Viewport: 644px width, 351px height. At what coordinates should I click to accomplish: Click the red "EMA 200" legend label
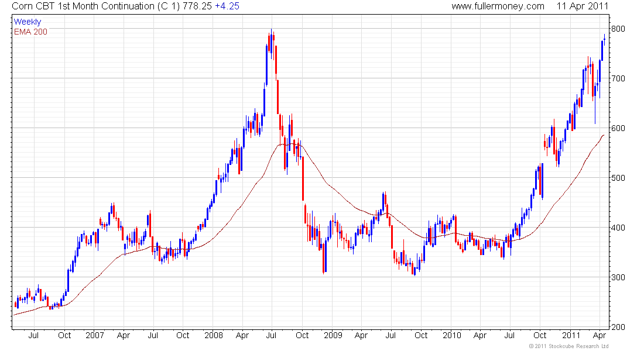pos(31,32)
